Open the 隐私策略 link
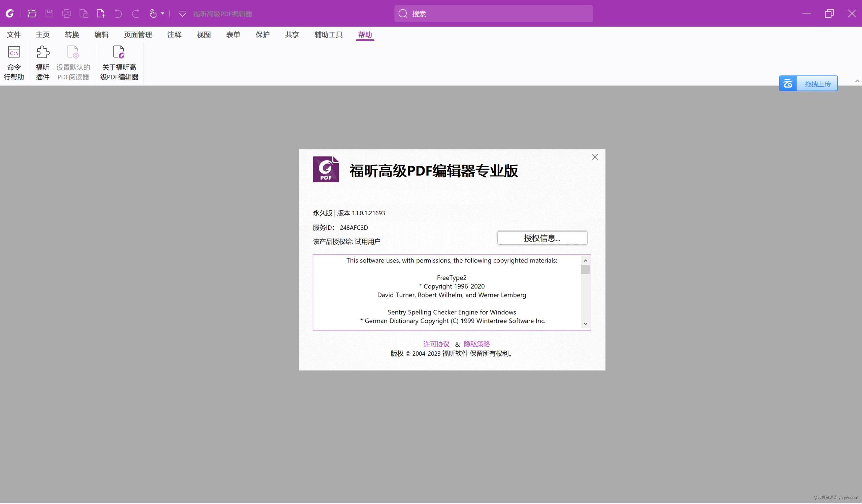This screenshot has width=862, height=504. (x=476, y=344)
